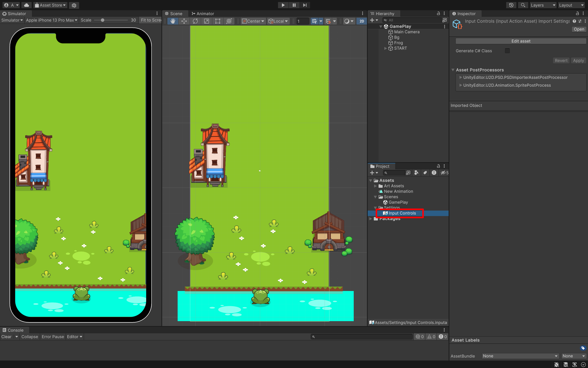
Task: Select the Rect tool
Action: [x=217, y=21]
